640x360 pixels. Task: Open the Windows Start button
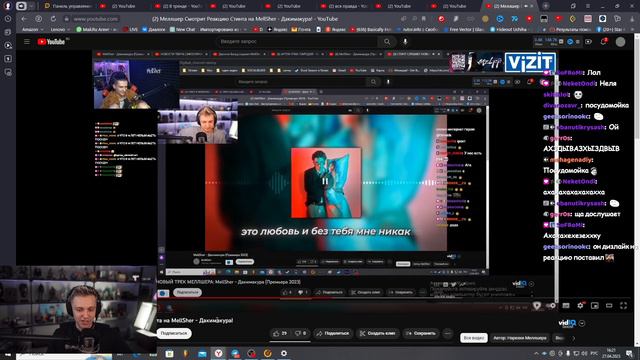click(x=8, y=354)
